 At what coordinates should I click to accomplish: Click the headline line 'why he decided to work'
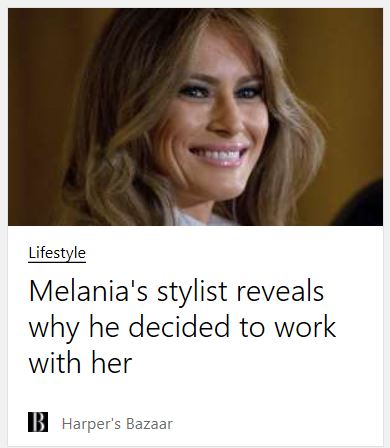182,328
